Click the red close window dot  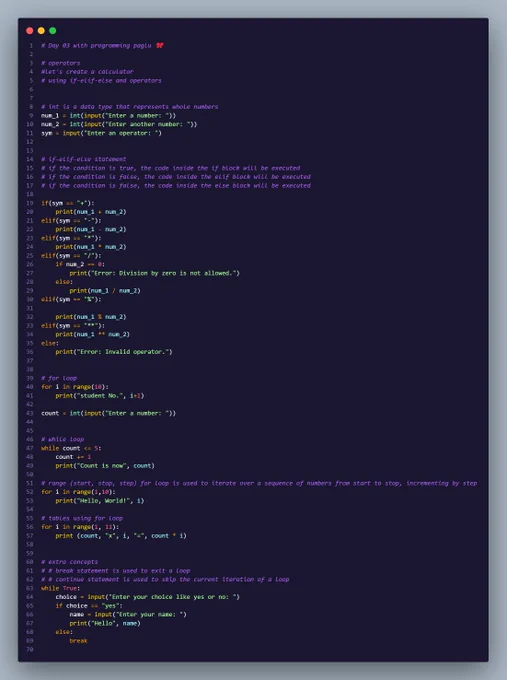pos(29,30)
